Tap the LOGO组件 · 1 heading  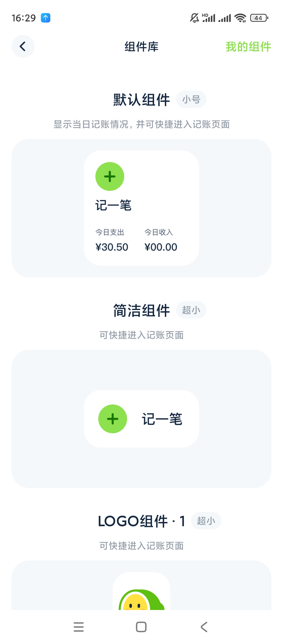coord(141,521)
